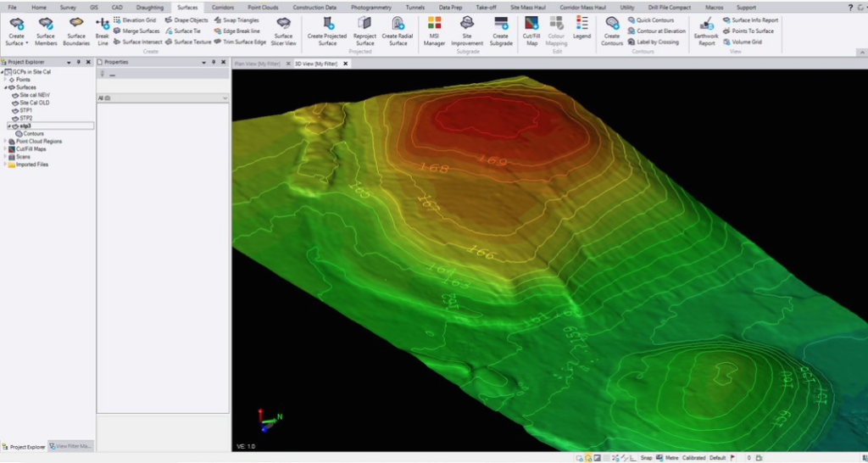This screenshot has width=868, height=463.
Task: Click Calibrated in status bar
Action: coord(693,458)
